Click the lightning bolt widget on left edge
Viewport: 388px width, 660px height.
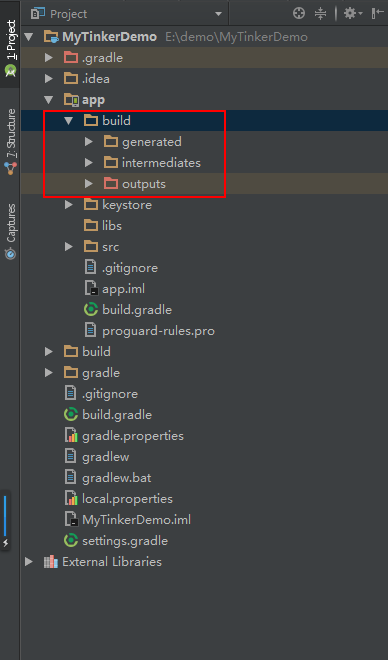coord(5,543)
